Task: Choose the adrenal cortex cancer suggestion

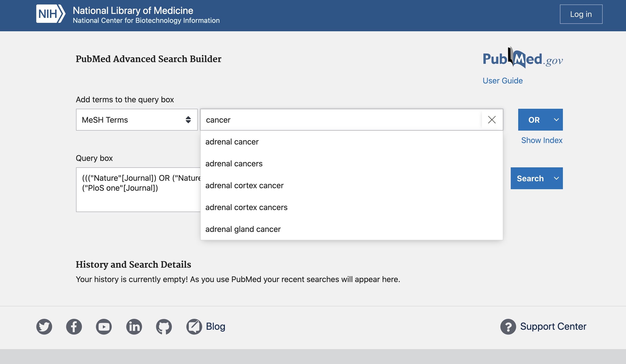Action: pyautogui.click(x=244, y=185)
